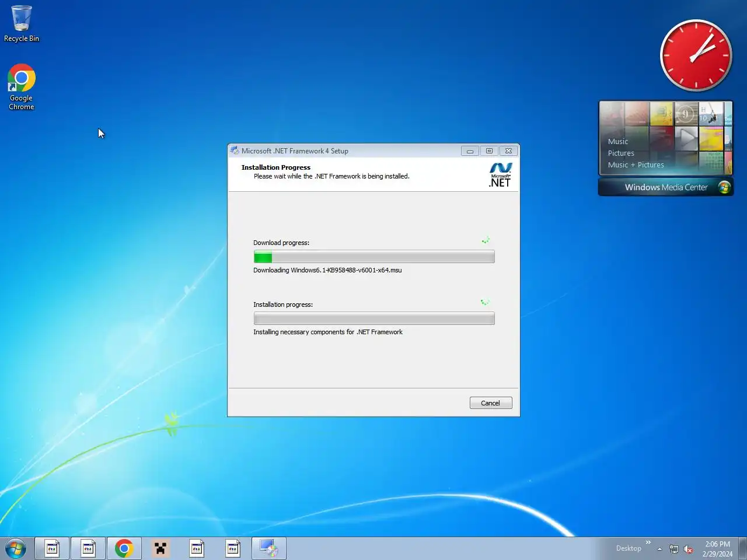The image size is (747, 560).
Task: Click the play arrow tile in the Media Center gadget
Action: point(687,138)
